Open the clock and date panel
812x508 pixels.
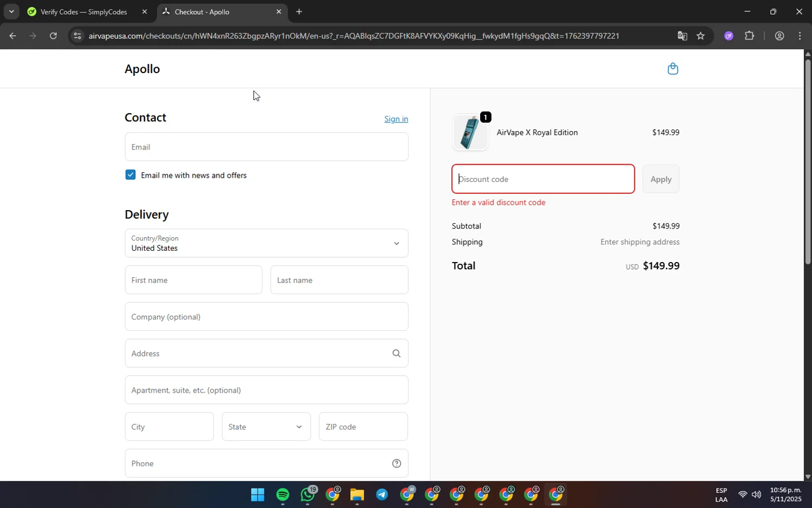click(x=785, y=494)
